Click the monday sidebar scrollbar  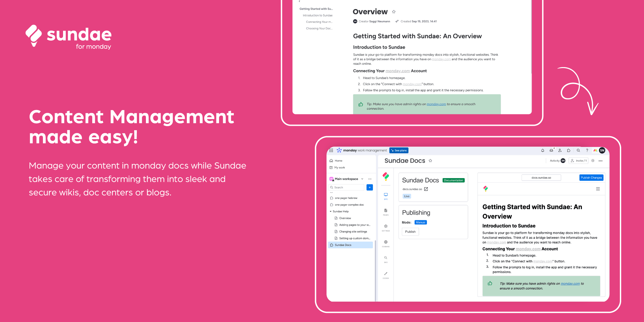[375, 270]
